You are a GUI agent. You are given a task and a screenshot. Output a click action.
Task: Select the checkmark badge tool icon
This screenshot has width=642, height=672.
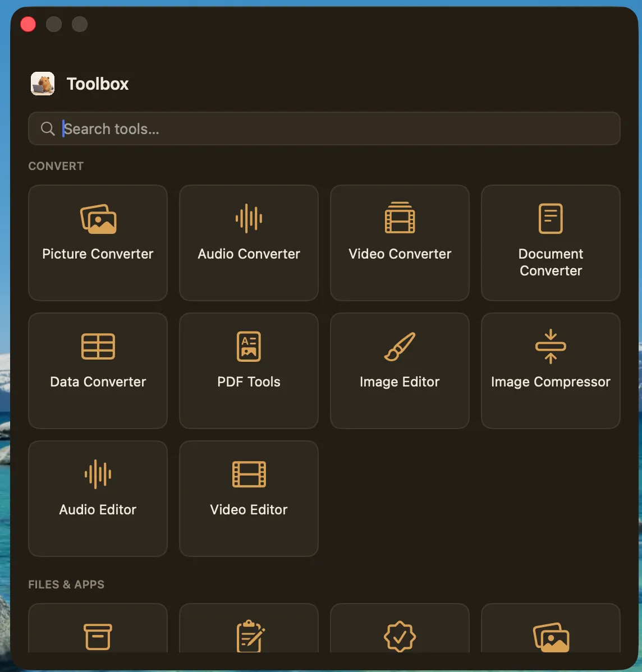[400, 637]
